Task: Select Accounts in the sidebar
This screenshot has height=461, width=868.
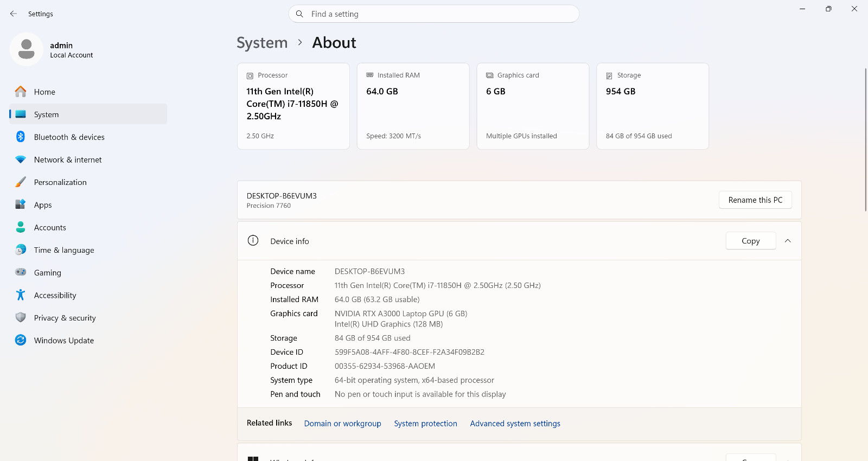Action: (x=88, y=227)
